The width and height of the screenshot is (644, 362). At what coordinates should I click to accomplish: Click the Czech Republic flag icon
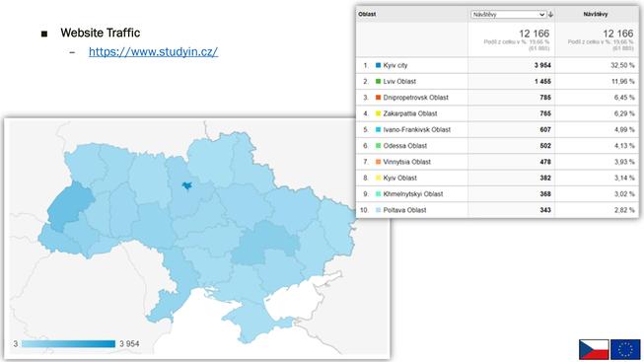pos(594,349)
